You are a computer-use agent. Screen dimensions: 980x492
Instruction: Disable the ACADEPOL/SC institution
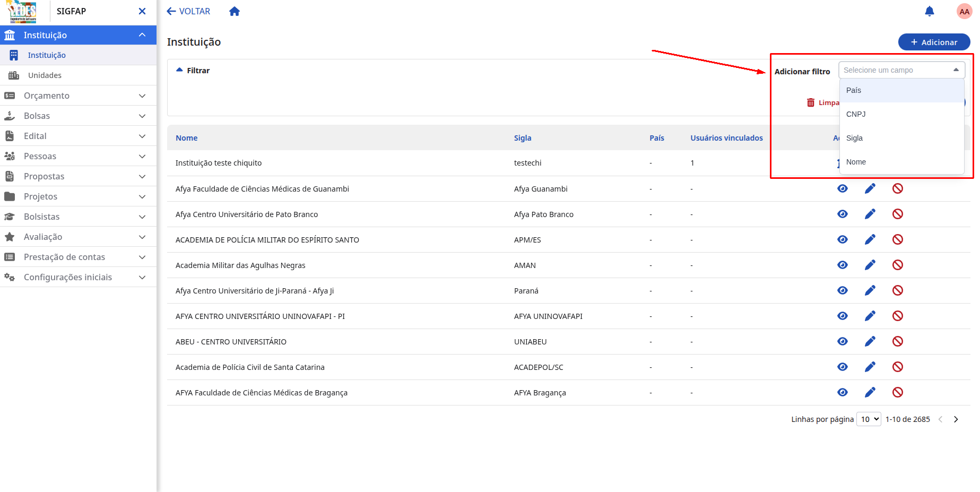(x=898, y=367)
